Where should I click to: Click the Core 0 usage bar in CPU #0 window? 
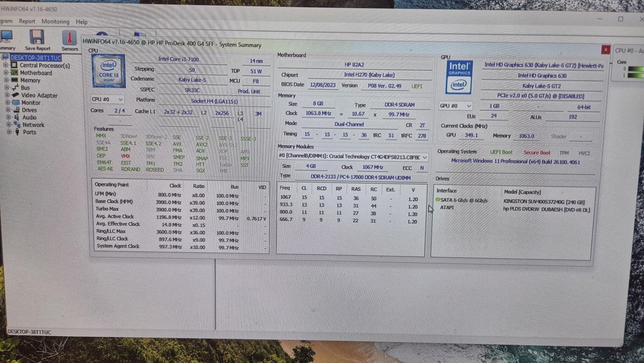coord(636,69)
